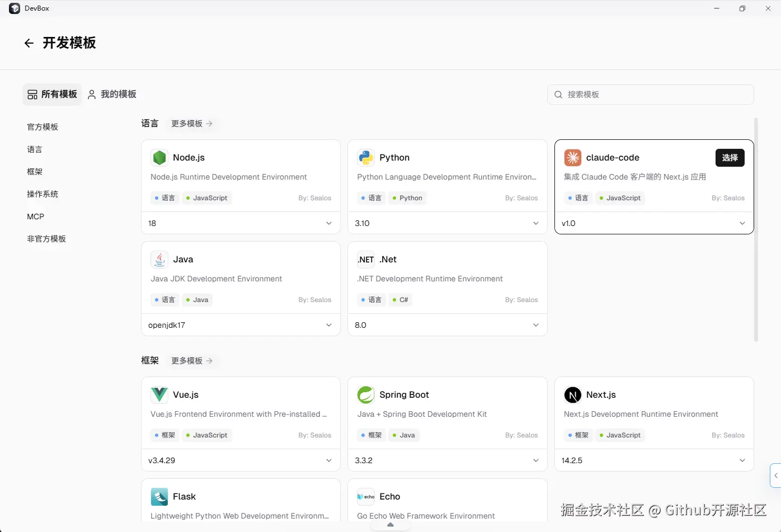Switch to 我的模板 tab
Screen dimensions: 781x532
pyautogui.click(x=112, y=95)
